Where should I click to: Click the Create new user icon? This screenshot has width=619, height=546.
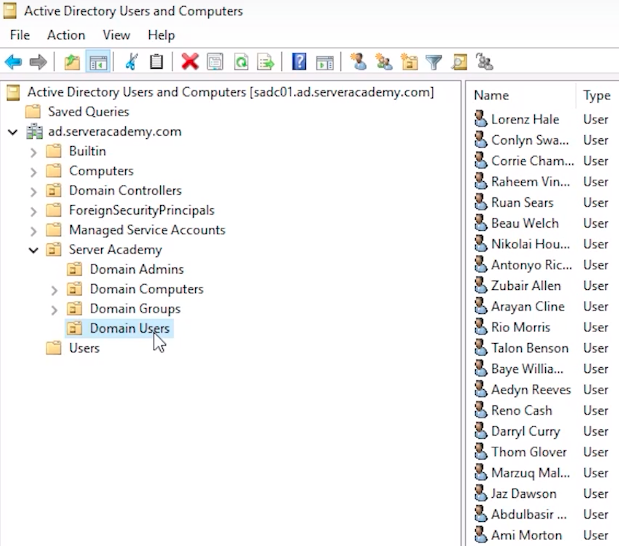click(x=358, y=62)
